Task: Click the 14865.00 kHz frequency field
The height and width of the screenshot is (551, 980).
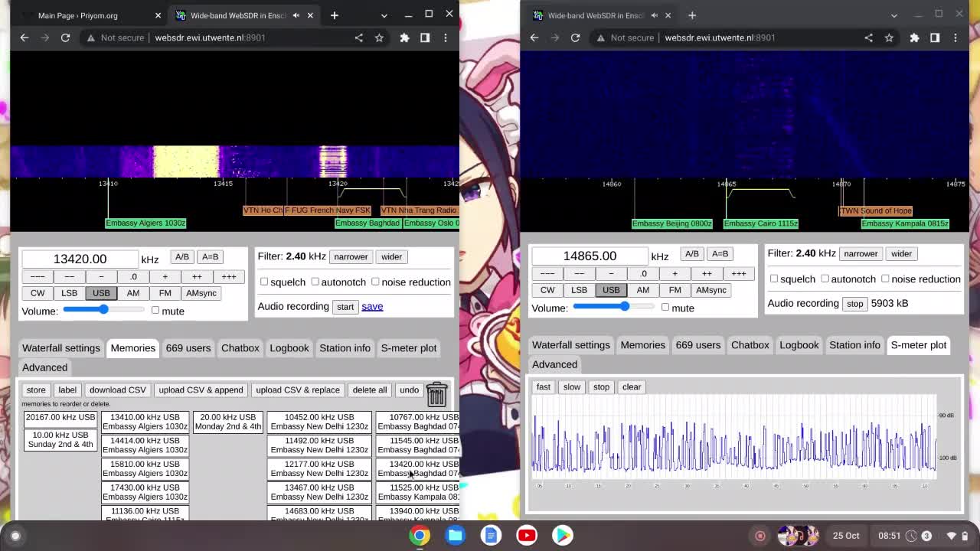Action: point(590,256)
